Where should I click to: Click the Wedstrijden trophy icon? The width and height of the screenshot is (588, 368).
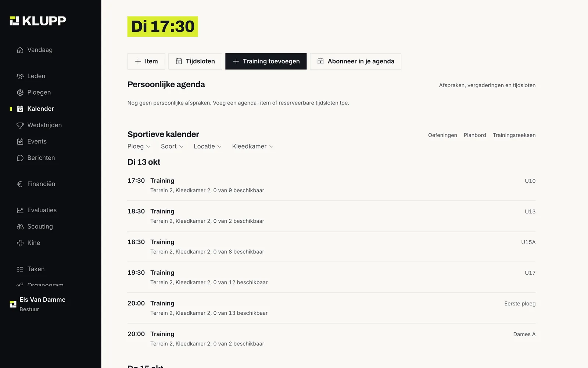click(x=20, y=125)
